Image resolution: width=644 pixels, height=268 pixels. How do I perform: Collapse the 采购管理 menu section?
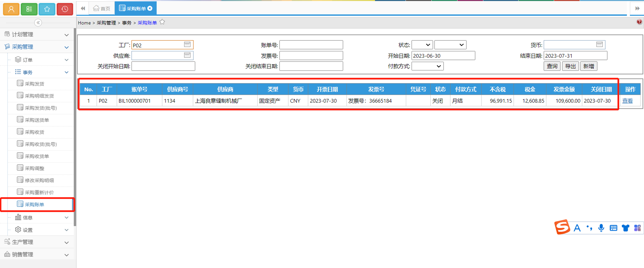(37, 47)
